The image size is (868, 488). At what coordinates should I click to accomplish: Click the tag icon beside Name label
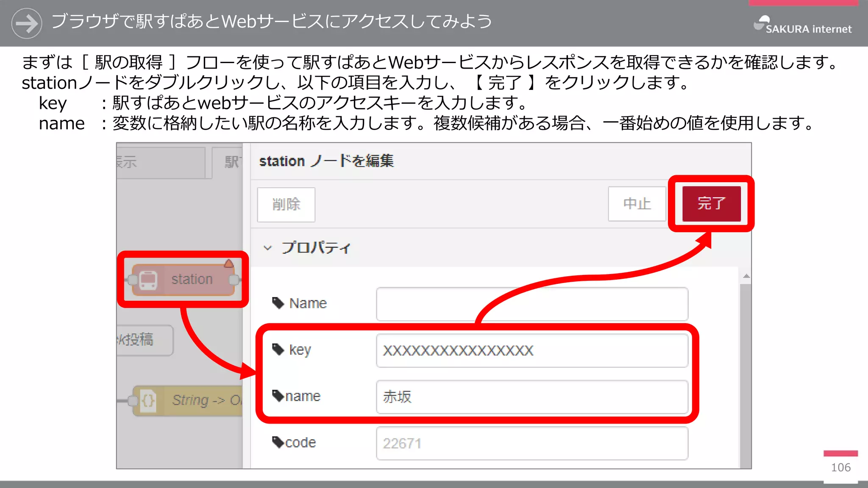(x=278, y=303)
